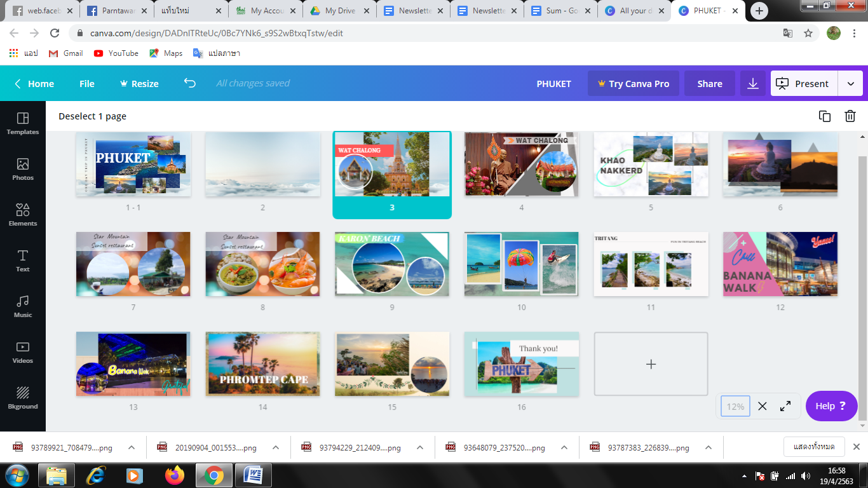Open Firefox from the taskbar

(x=174, y=475)
